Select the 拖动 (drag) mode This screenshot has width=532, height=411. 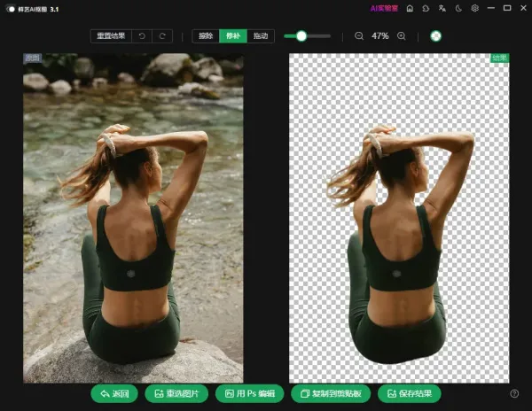pyautogui.click(x=261, y=36)
